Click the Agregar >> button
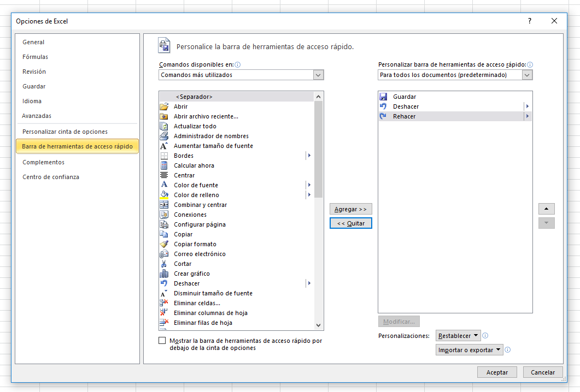The width and height of the screenshot is (580, 392). [350, 209]
